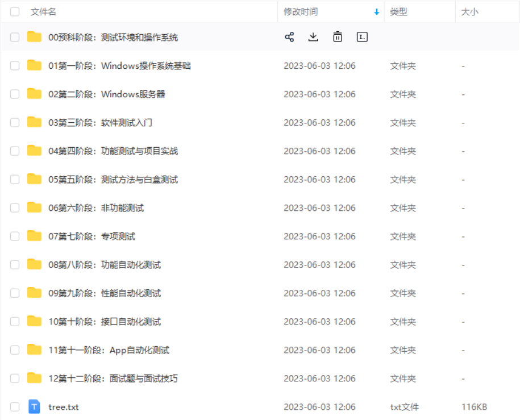The height and width of the screenshot is (420, 520).
Task: Share the 00预科阶段 folder
Action: point(289,37)
